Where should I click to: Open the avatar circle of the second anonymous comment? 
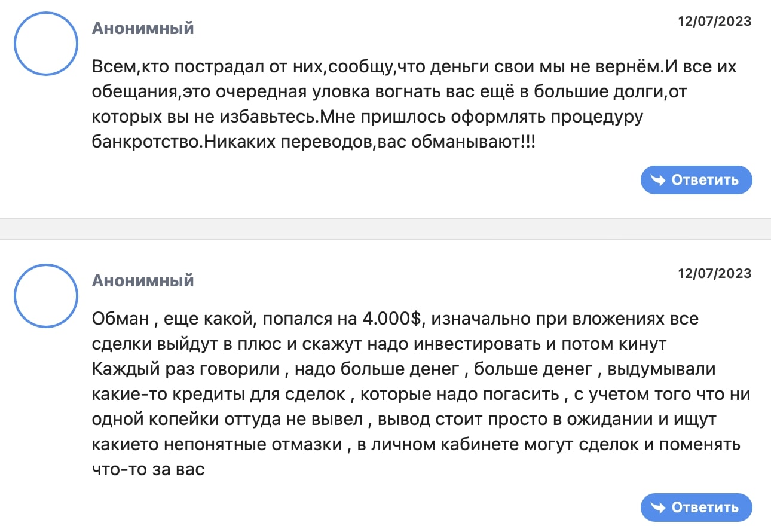[x=46, y=295]
